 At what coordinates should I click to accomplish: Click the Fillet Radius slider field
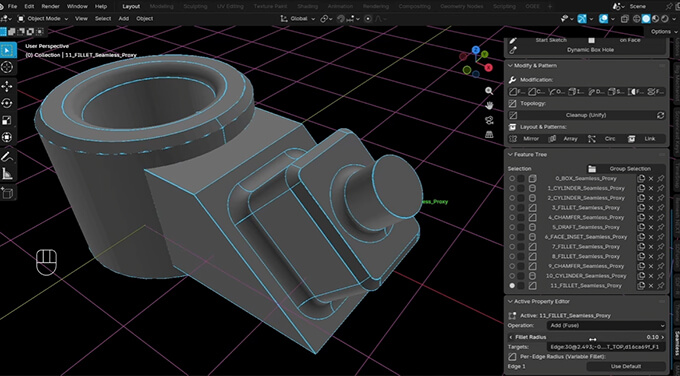click(587, 337)
